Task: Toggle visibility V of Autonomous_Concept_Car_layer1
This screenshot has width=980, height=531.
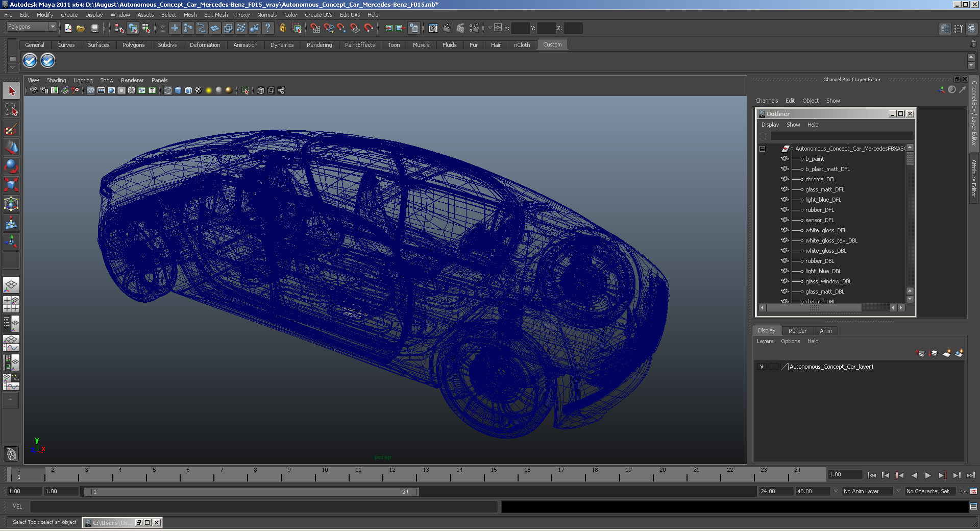Action: [762, 367]
